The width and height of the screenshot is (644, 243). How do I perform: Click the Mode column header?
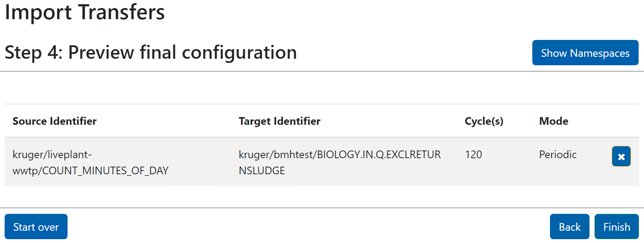(553, 121)
